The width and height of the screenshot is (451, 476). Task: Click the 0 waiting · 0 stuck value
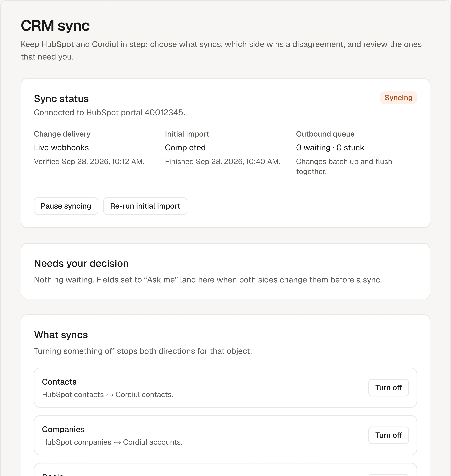(330, 147)
